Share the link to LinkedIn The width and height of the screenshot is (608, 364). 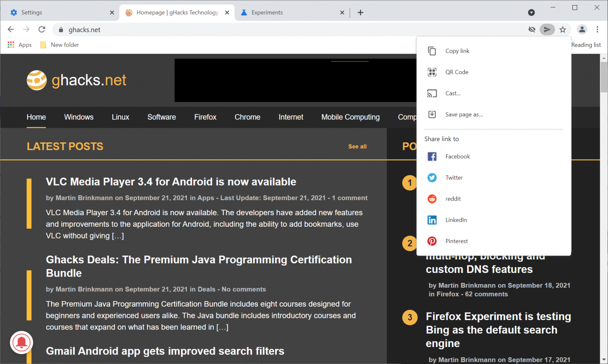(x=432, y=220)
